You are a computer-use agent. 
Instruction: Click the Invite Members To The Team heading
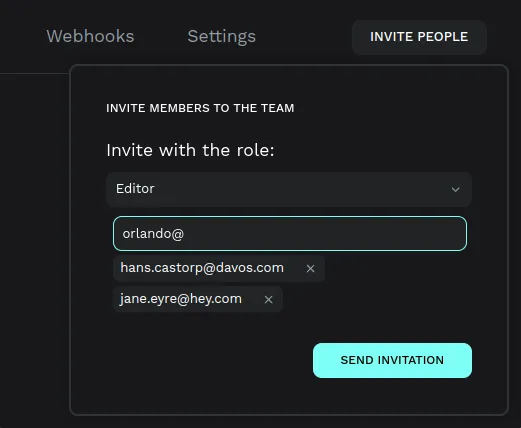point(200,108)
